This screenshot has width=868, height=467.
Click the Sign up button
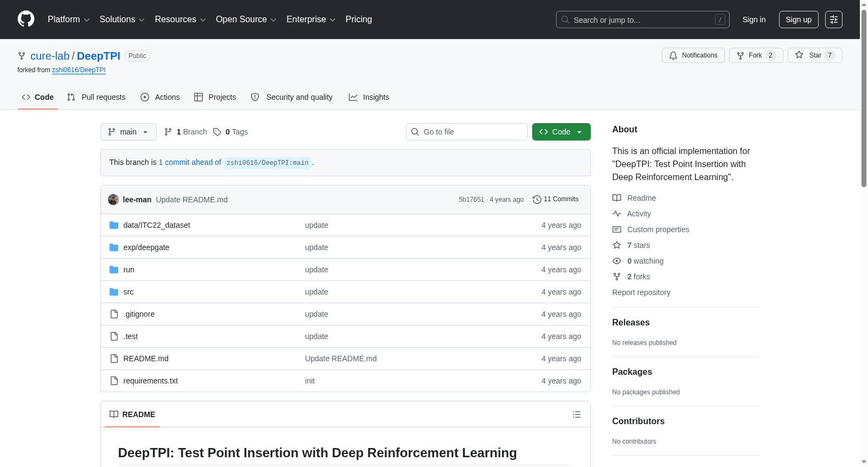[799, 20]
